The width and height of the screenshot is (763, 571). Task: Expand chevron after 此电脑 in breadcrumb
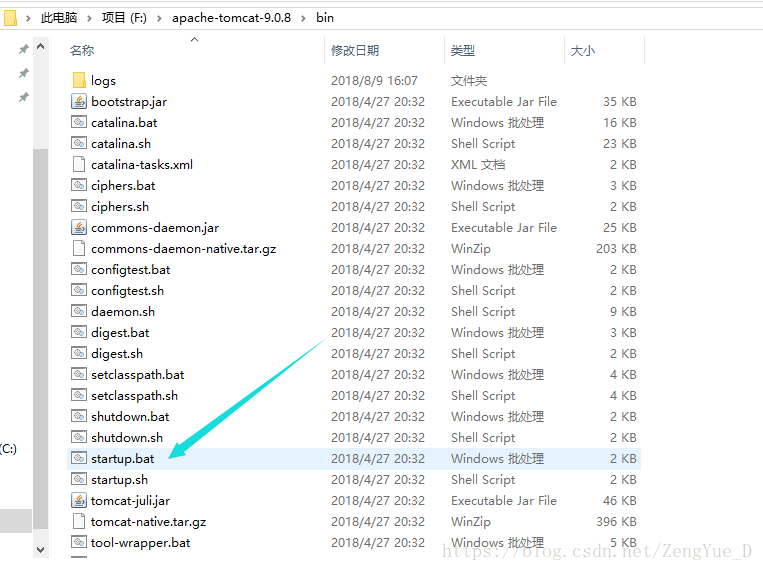click(x=89, y=18)
